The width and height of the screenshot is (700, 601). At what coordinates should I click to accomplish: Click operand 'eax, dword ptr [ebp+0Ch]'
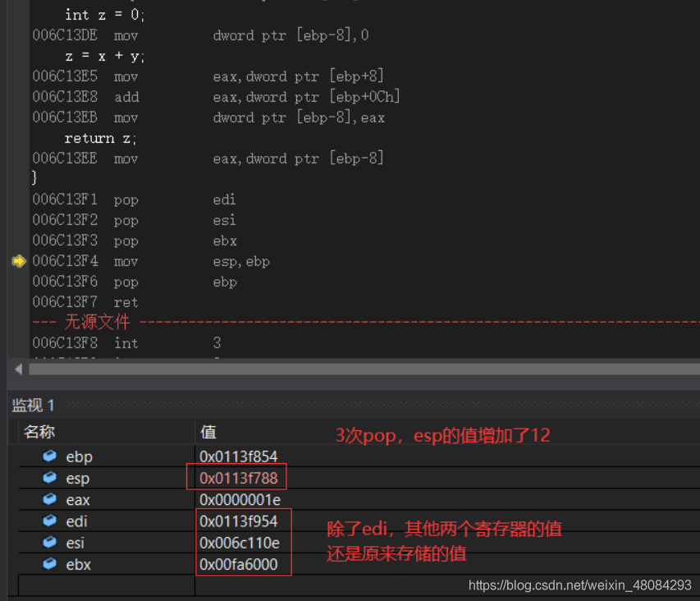tap(306, 97)
